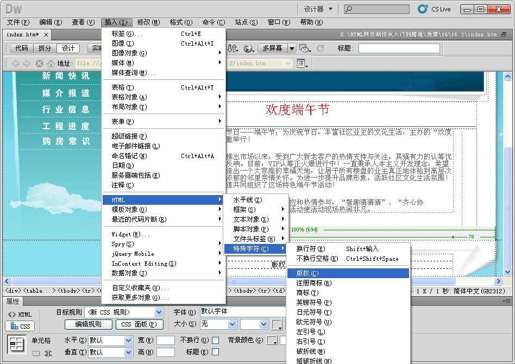Click the merge cells icon below 单元格
The height and width of the screenshot is (364, 515).
pos(36,353)
